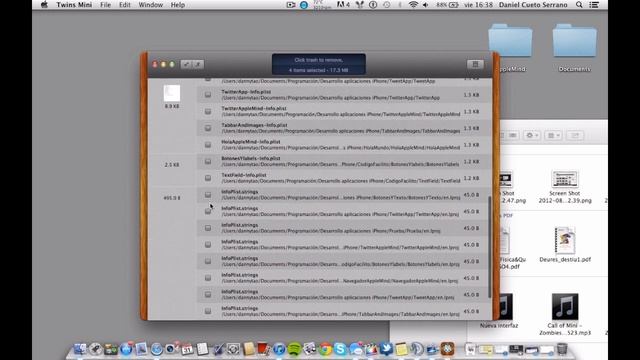Click the clock showing vie 16:38

click(478, 5)
